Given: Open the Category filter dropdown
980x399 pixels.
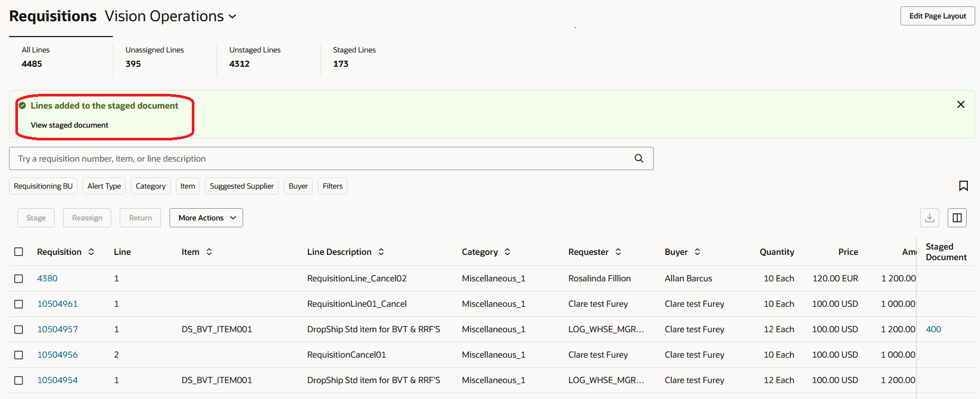Looking at the screenshot, I should pyautogui.click(x=150, y=186).
